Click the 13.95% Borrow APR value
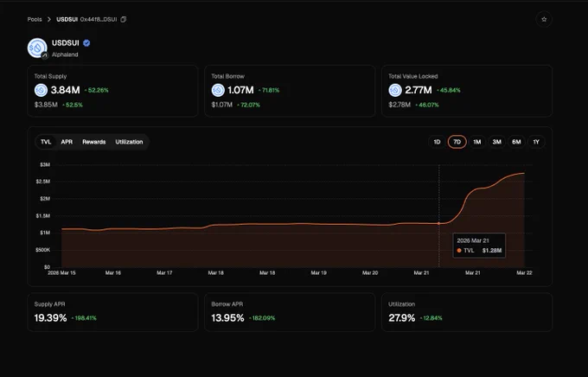588x377 pixels. coord(227,318)
